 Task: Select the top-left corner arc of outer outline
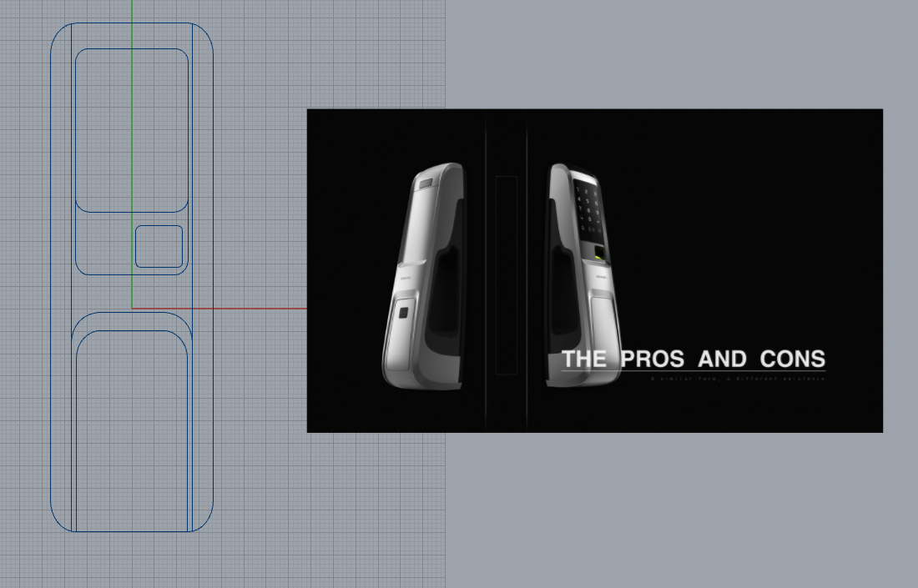[58, 32]
